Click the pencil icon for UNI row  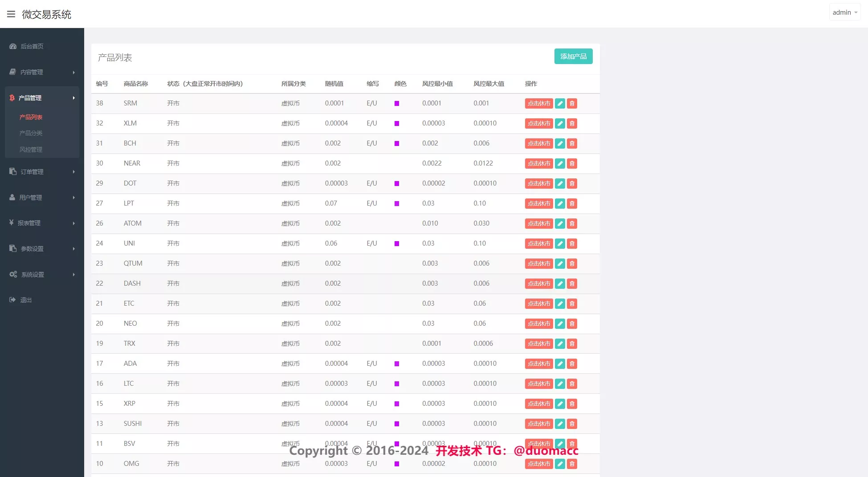click(560, 243)
